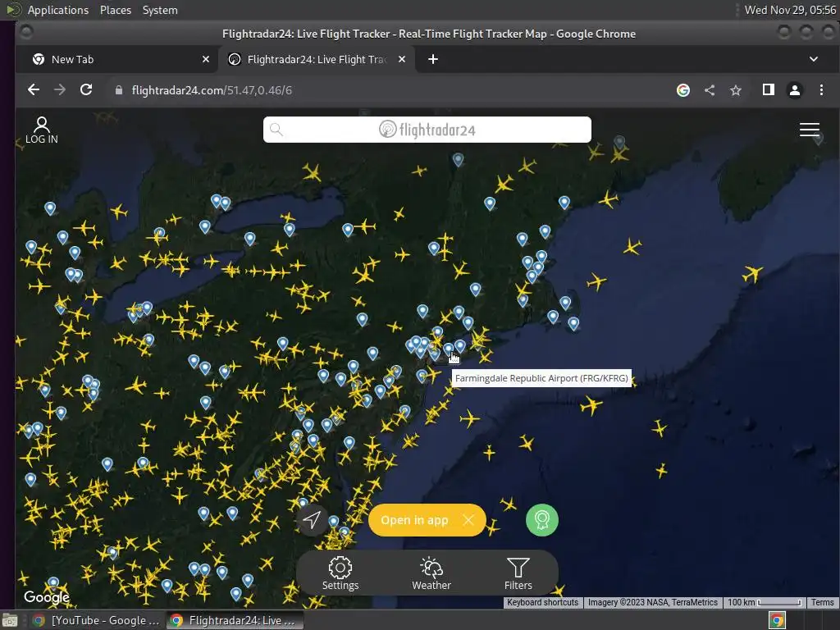Click the Google logo on the map
The width and height of the screenshot is (840, 630).
tap(47, 597)
